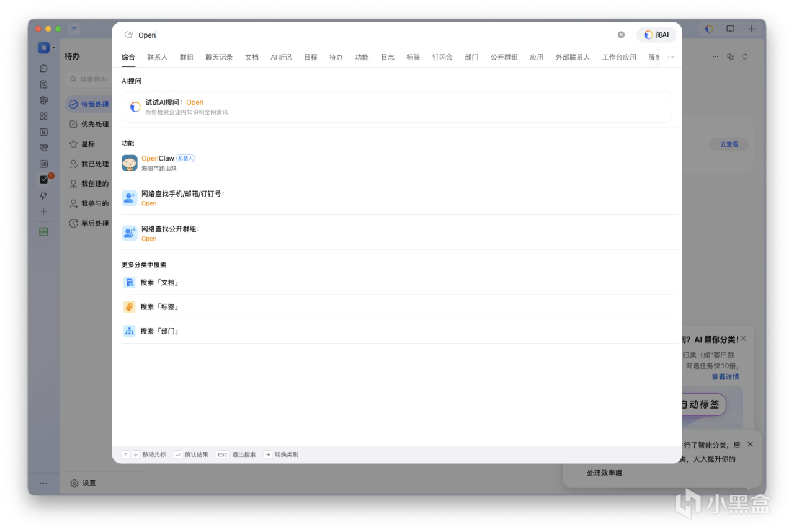
Task: Switch to the 文档 search tab
Action: tap(252, 57)
